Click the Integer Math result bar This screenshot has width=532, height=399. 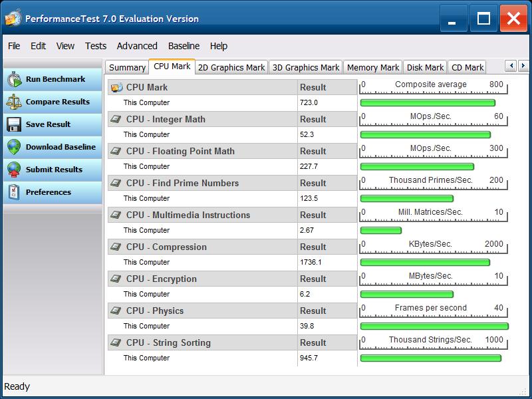click(x=426, y=135)
